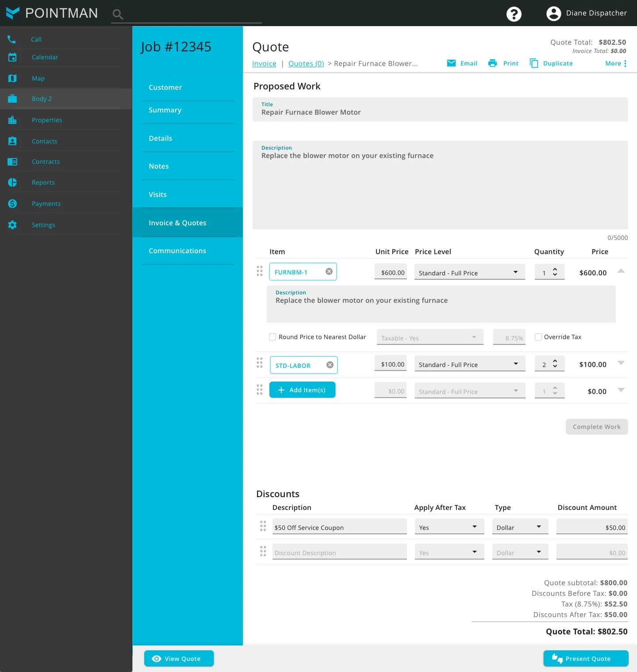Click the Print printer icon

point(492,63)
